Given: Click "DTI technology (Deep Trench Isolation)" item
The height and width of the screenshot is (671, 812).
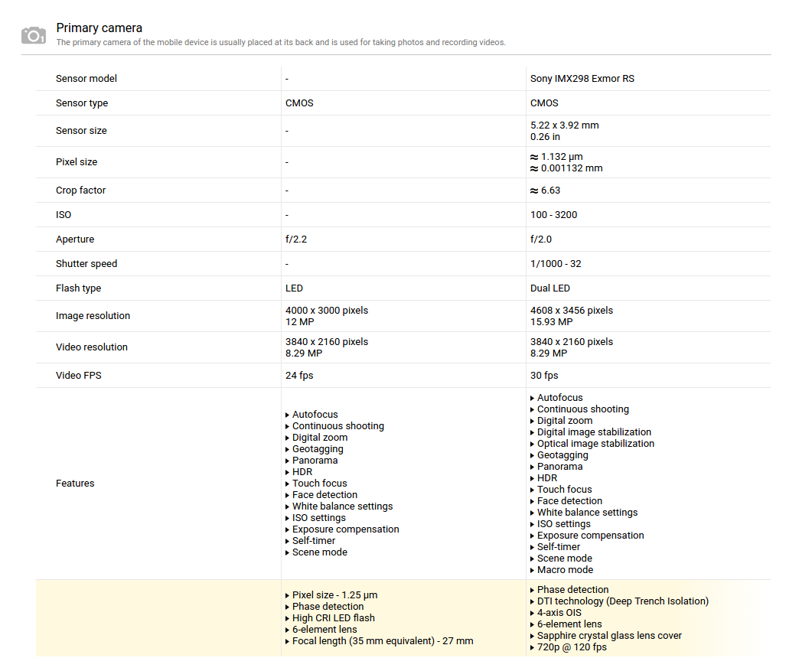Looking at the screenshot, I should click(622, 601).
